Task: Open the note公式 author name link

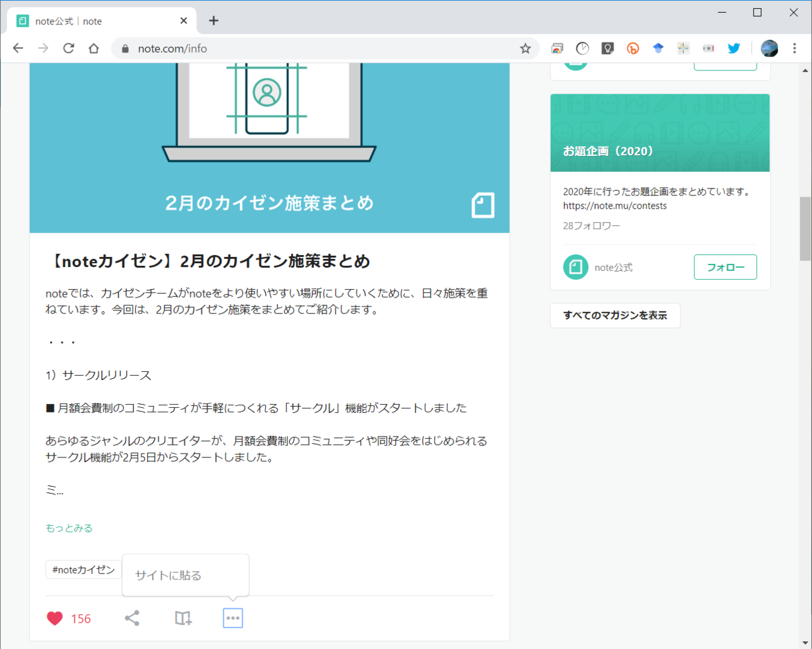Action: point(613,268)
